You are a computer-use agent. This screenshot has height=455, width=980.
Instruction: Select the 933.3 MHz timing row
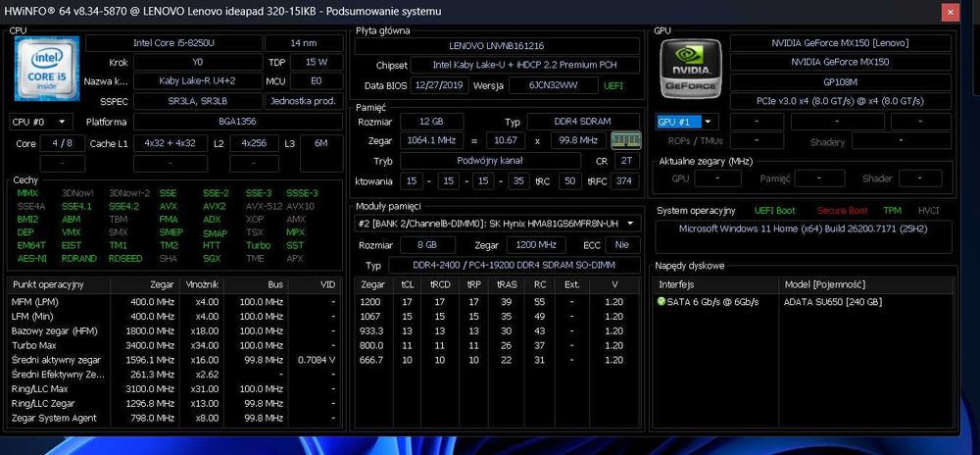click(498, 330)
